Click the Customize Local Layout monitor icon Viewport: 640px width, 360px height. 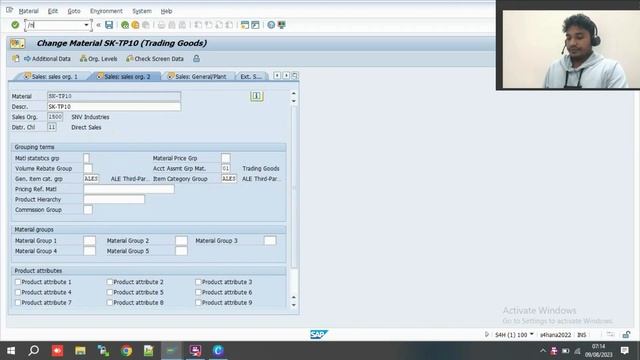(282, 25)
